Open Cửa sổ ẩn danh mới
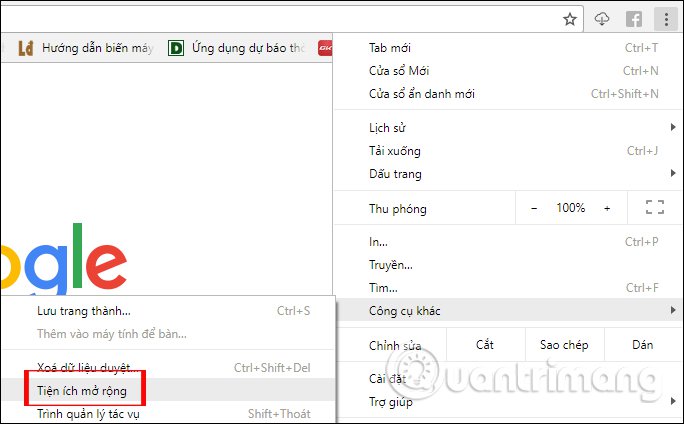This screenshot has height=424, width=684. [x=508, y=94]
